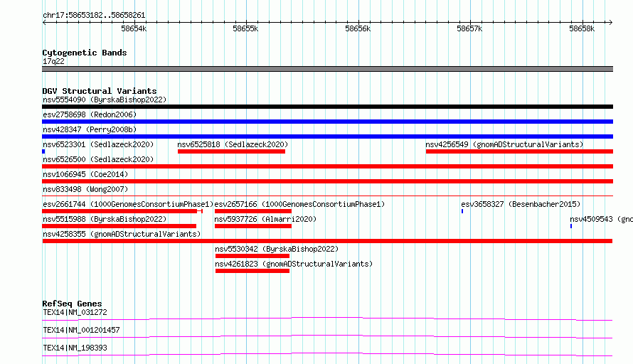
Task: Click the red esv2657166 variant bar
Action: tap(253, 211)
